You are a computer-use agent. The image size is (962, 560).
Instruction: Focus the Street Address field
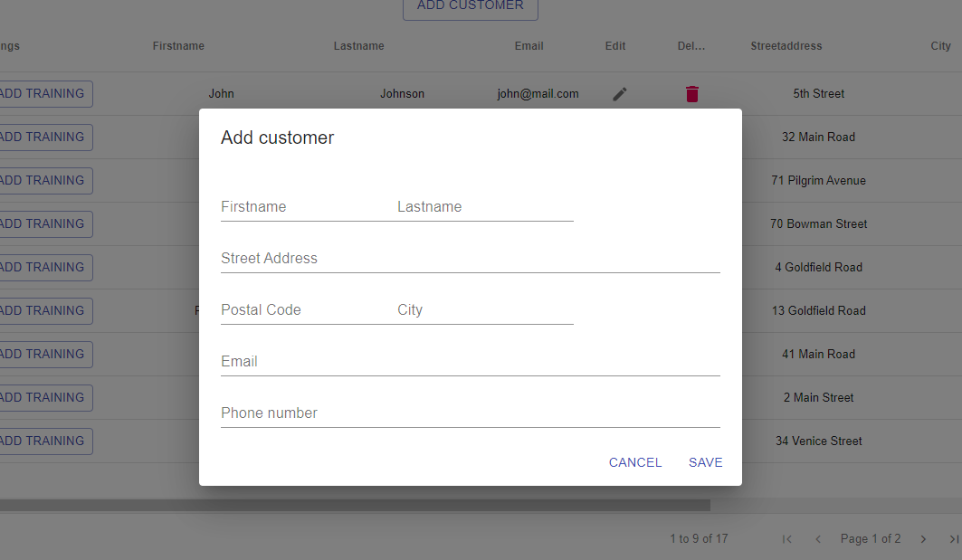pos(471,259)
